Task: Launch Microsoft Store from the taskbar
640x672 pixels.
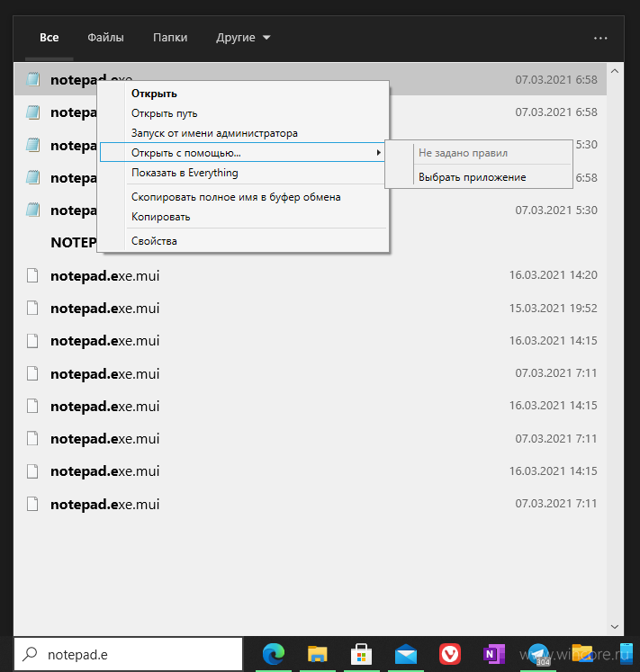Action: coord(361,654)
